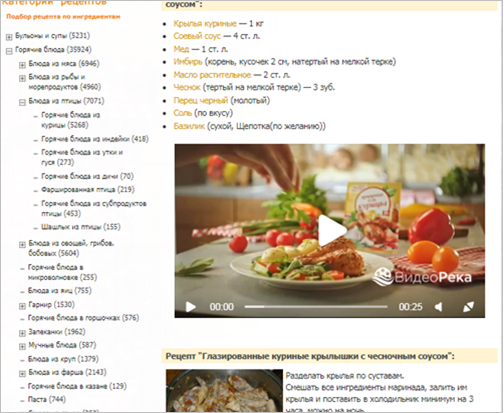Open the recipe step photo thumbnail
The height and width of the screenshot is (413, 504).
(x=224, y=390)
